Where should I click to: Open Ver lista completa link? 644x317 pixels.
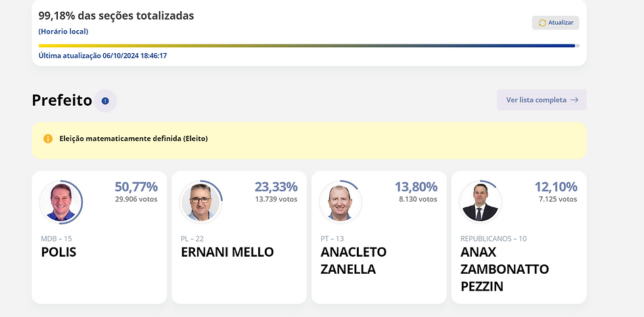[x=541, y=100]
